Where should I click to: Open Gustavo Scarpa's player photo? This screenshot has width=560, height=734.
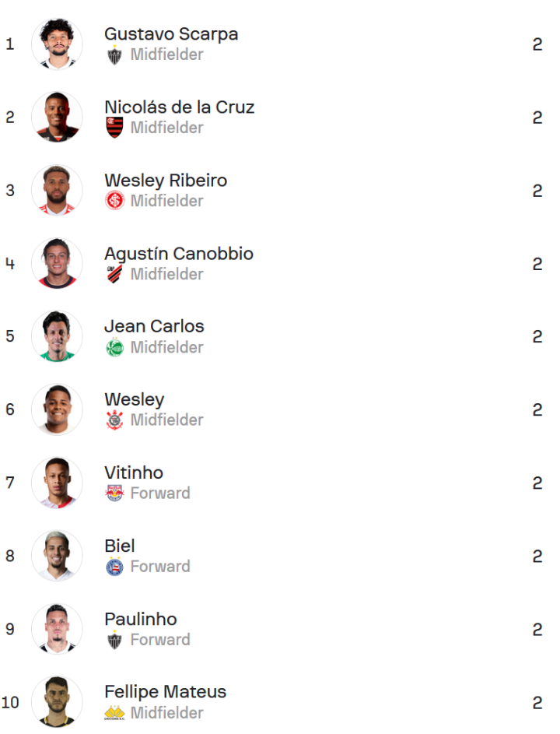[x=57, y=44]
